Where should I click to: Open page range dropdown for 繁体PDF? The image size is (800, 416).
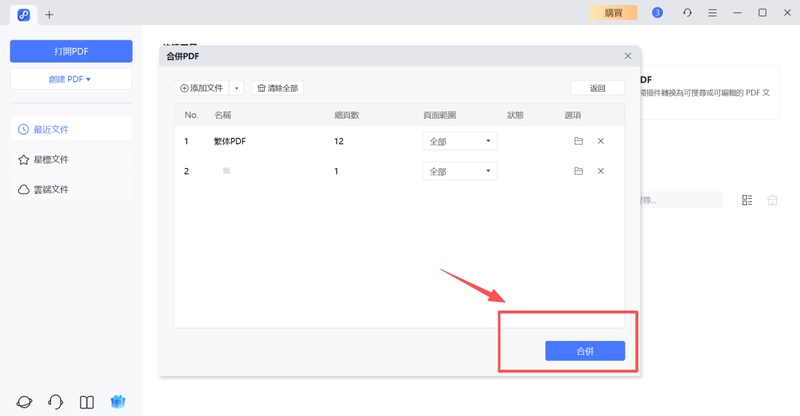click(460, 141)
